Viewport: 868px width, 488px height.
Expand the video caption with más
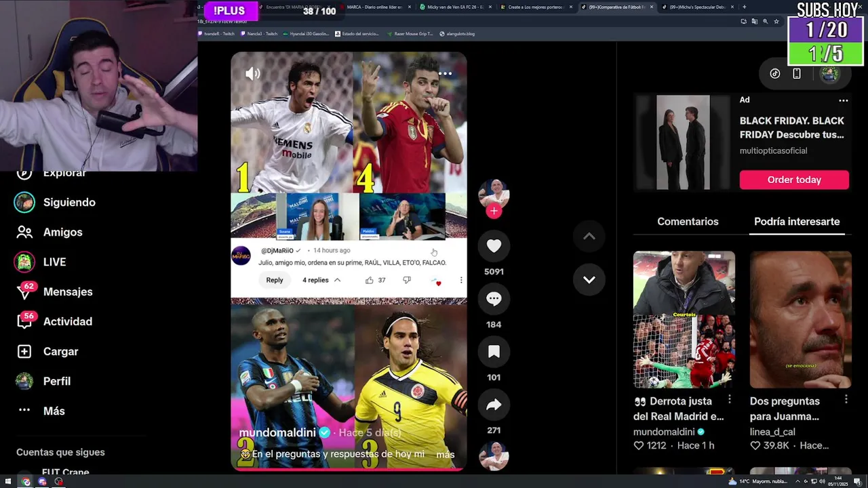click(x=446, y=454)
